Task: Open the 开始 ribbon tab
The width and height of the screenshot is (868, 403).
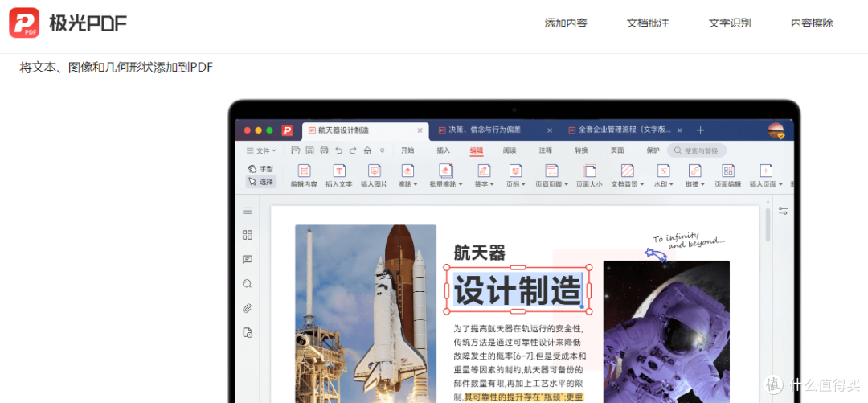Action: click(x=408, y=150)
